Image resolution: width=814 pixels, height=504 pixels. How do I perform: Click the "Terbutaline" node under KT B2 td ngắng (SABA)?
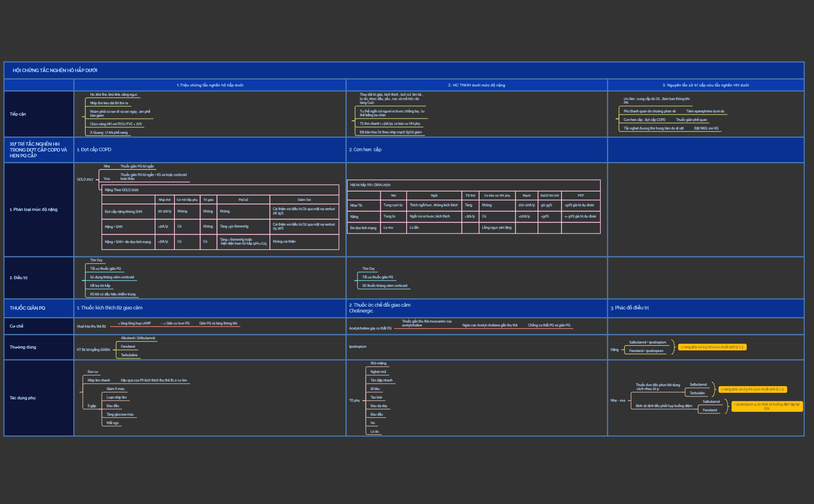130,355
